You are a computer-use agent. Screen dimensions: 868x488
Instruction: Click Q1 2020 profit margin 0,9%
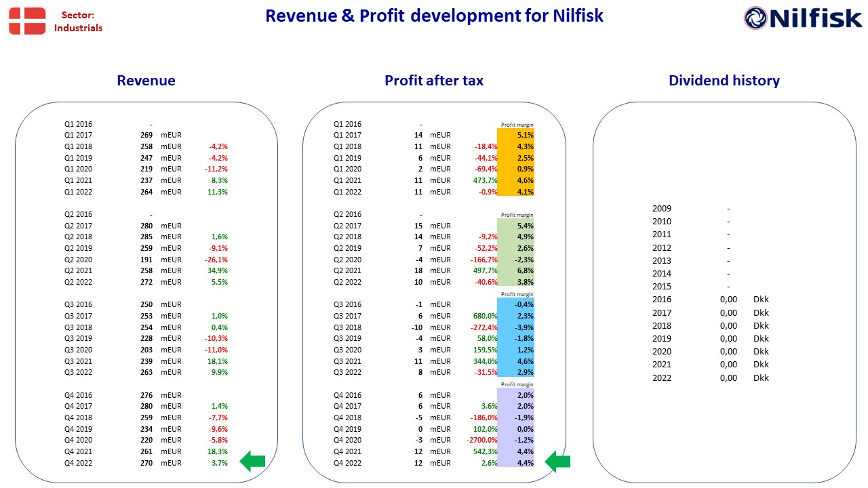(525, 169)
